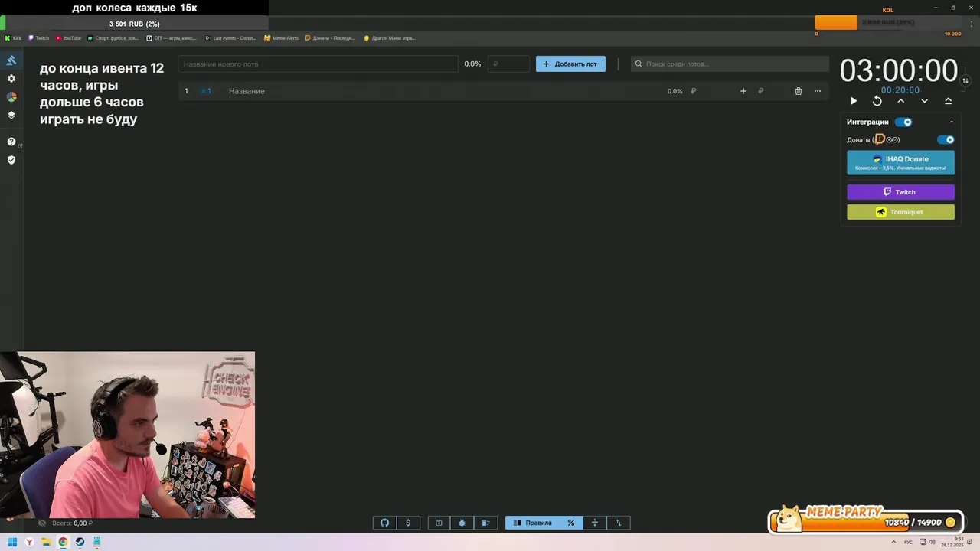The height and width of the screenshot is (551, 980).
Task: Click the percent icon in bottom toolbar
Action: coord(571,523)
